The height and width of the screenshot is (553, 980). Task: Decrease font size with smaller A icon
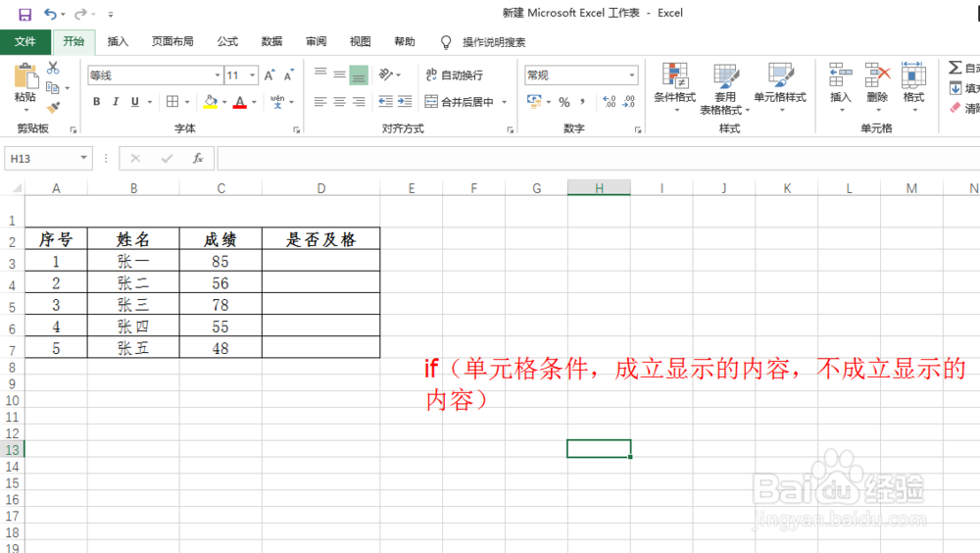tap(289, 75)
